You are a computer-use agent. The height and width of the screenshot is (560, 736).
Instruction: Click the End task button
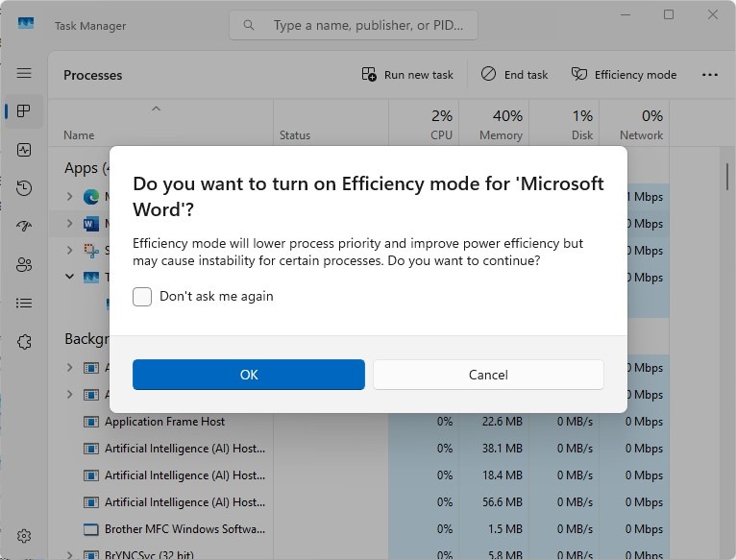coord(515,75)
